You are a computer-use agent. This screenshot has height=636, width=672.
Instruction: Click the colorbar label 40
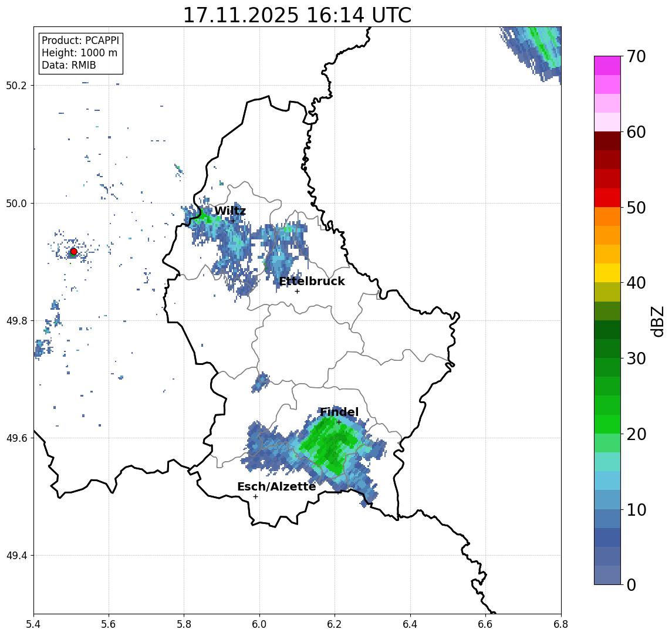[636, 283]
